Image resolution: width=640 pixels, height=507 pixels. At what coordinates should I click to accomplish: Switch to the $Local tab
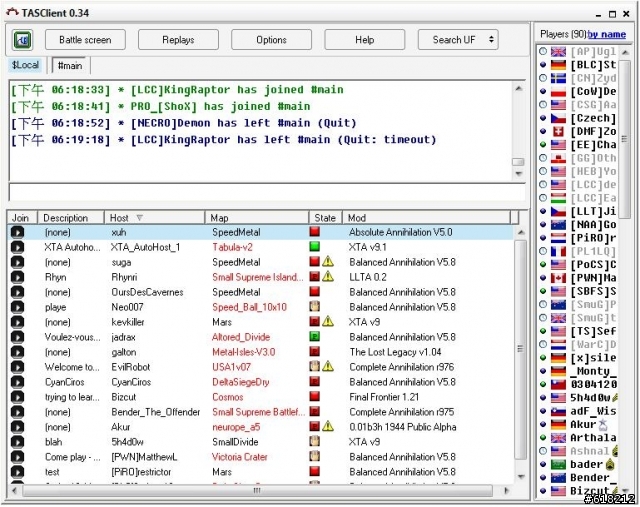pos(25,65)
